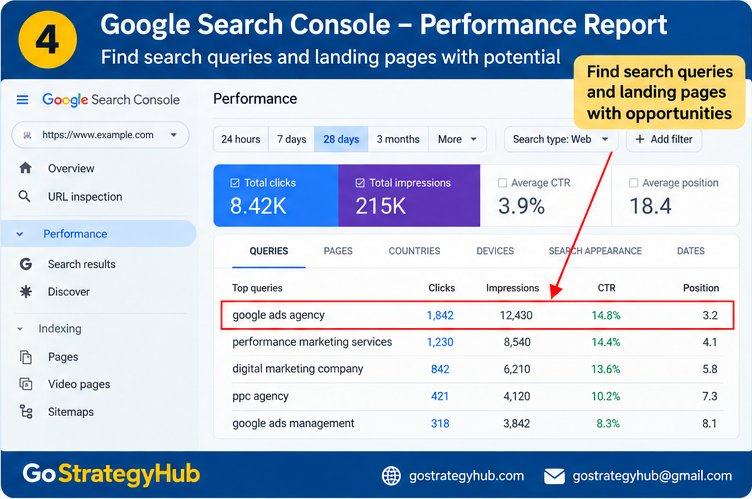Click the 14.4% CTR value
The width and height of the screenshot is (752, 499).
(x=606, y=342)
